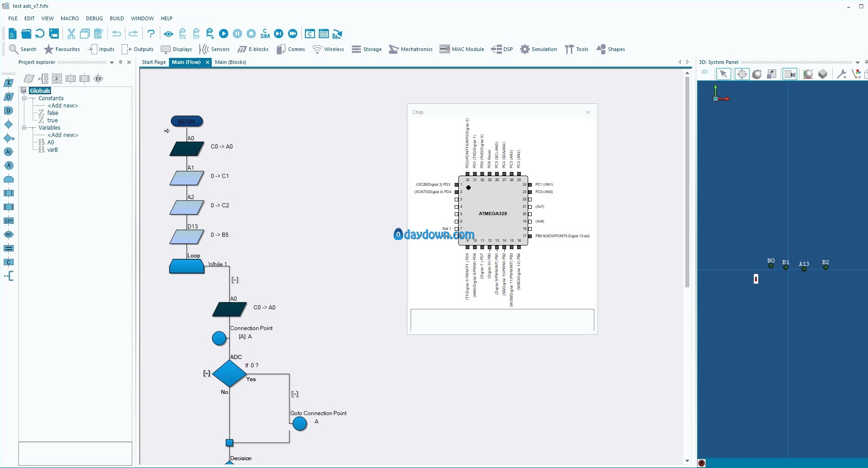Toggle 3D move object tool
Screen dimensions: 868x468
742,74
